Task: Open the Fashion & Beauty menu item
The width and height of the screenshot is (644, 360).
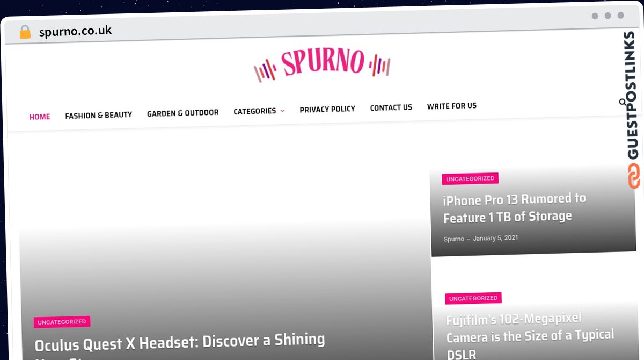Action: 99,115
